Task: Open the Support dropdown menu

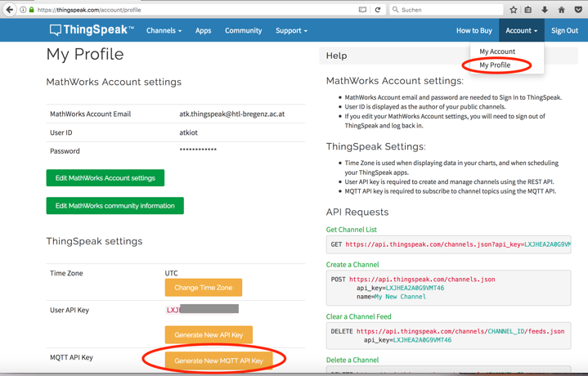Action: click(291, 30)
